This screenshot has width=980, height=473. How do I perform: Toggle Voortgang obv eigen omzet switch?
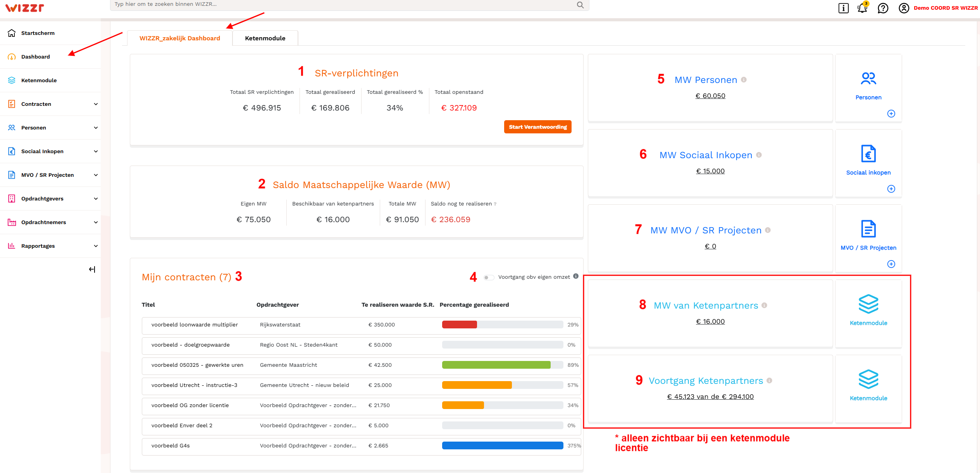click(489, 277)
